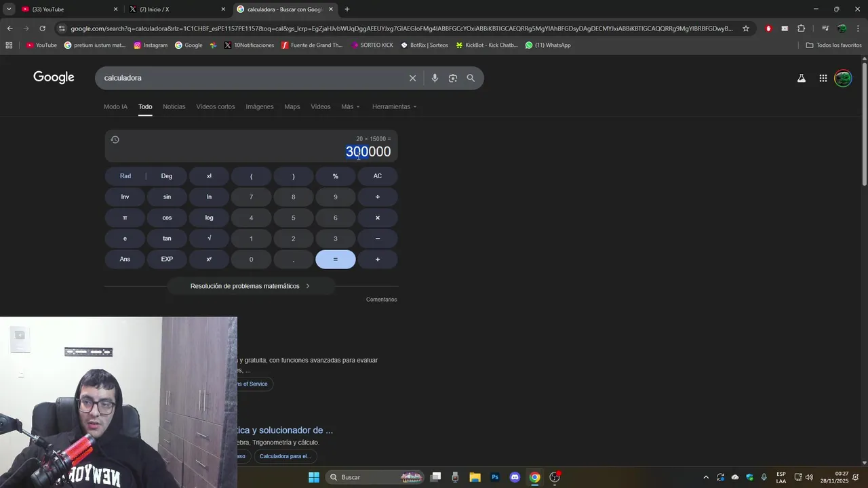Click the equals button
Image resolution: width=868 pixels, height=488 pixels.
[335, 259]
